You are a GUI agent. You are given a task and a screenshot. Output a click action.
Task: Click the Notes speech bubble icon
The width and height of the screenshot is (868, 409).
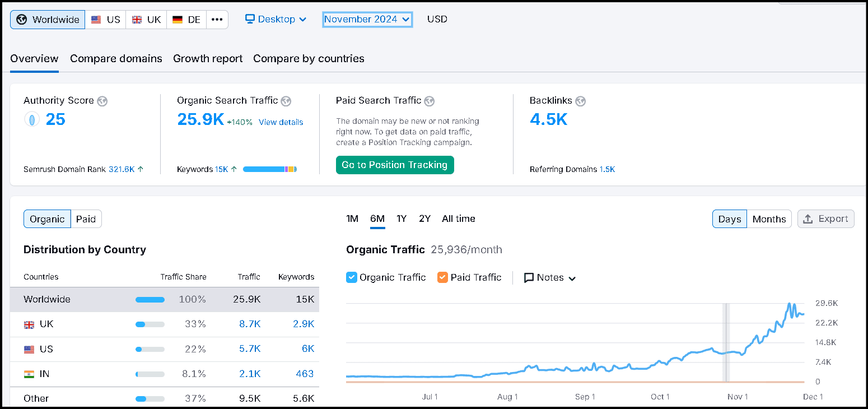(529, 278)
